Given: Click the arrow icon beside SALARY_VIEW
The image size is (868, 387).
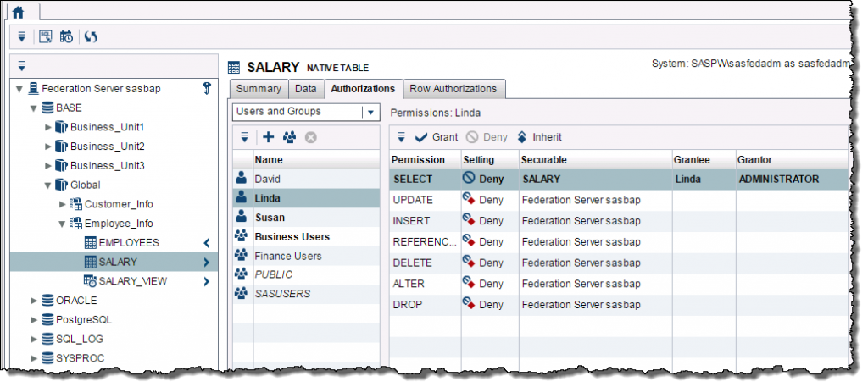Looking at the screenshot, I should tap(206, 281).
